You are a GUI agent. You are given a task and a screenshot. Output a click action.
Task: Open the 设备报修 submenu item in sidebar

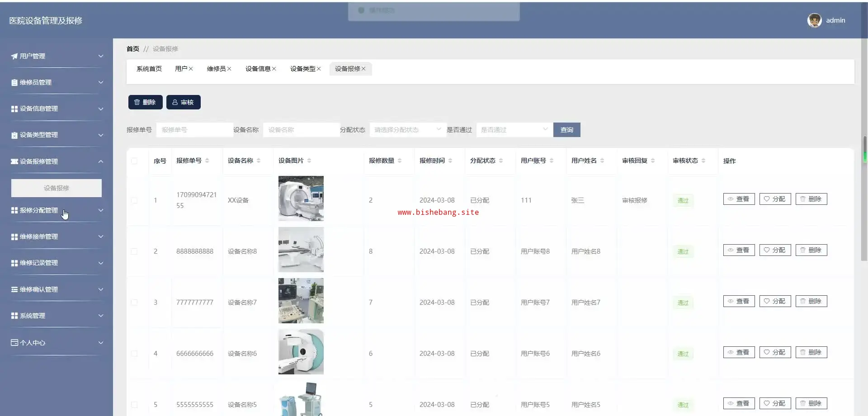(57, 188)
